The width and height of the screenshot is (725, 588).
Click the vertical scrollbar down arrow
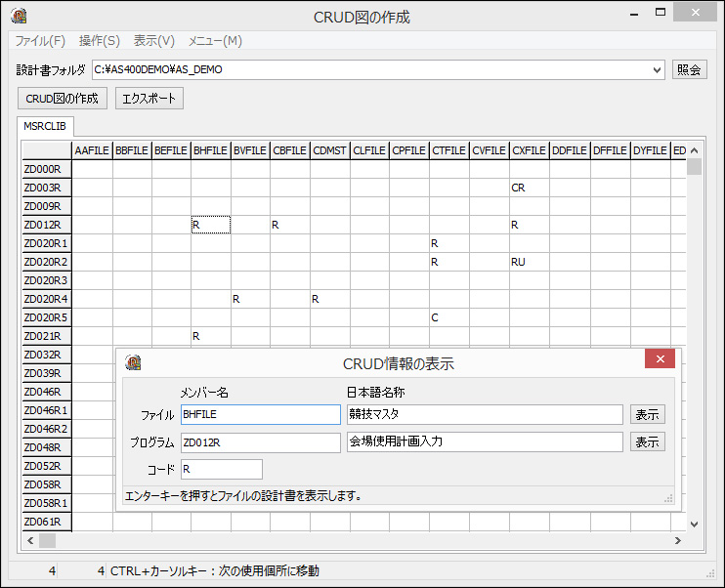click(x=694, y=525)
